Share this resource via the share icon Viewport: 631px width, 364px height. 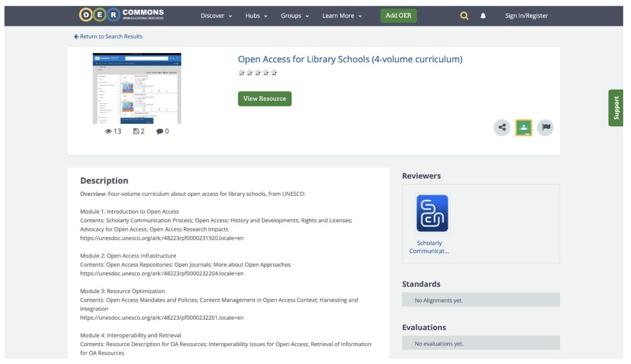point(502,127)
